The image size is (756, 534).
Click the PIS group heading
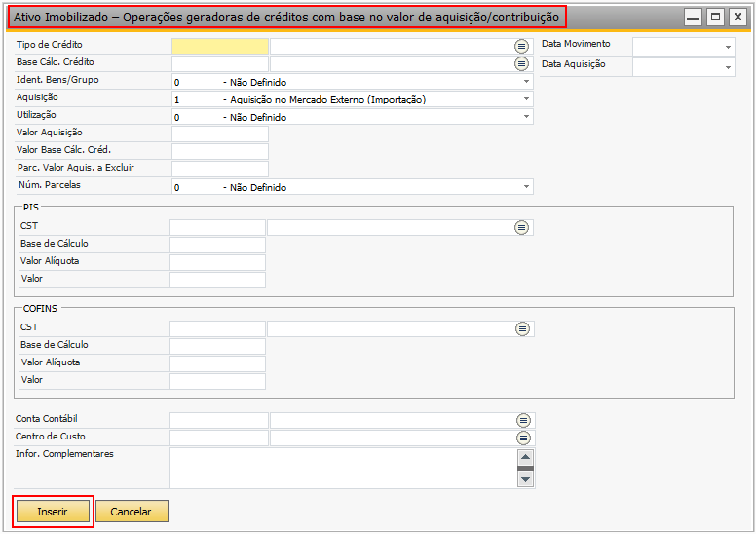tap(31, 207)
